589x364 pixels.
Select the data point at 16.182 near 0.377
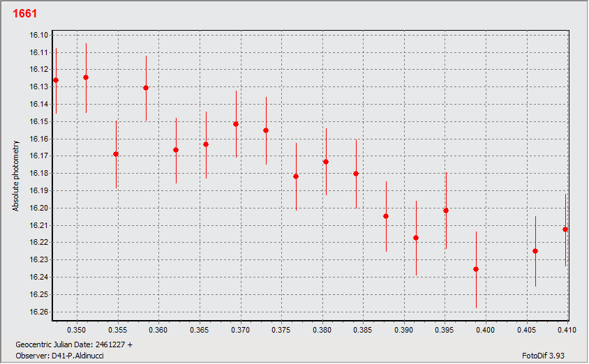(x=296, y=176)
